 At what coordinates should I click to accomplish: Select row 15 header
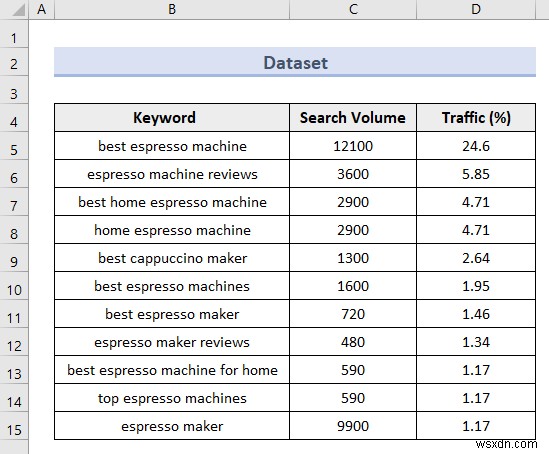[14, 426]
